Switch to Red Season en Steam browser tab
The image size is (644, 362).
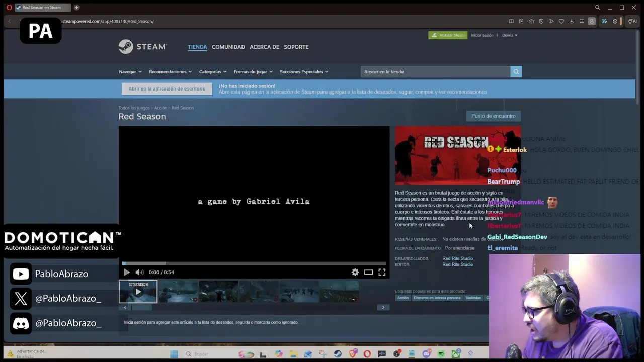tap(43, 8)
